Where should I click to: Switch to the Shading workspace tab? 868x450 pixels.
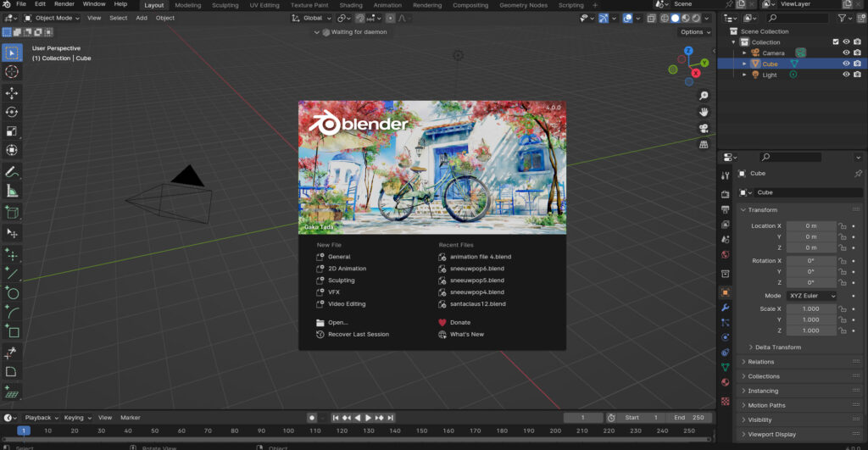[x=351, y=5]
